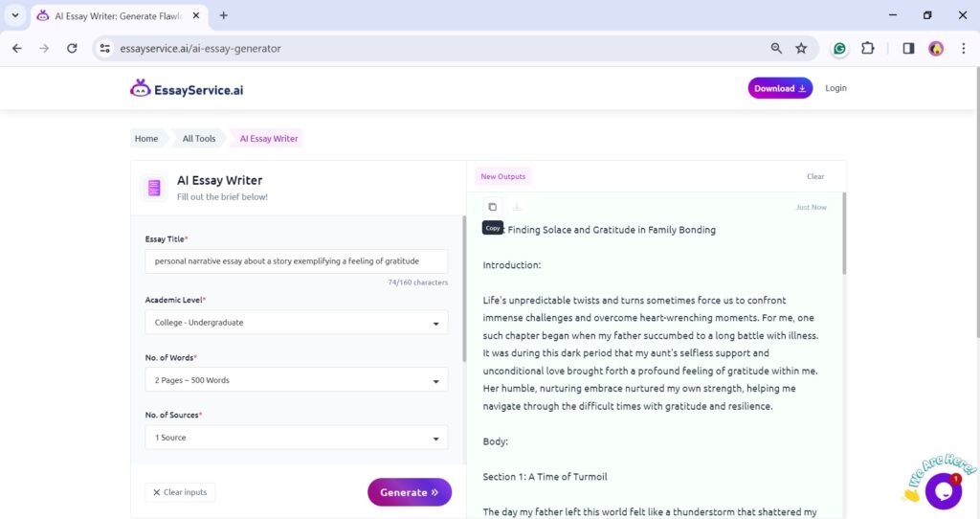Open the chat support bubble
The height and width of the screenshot is (519, 980).
(x=943, y=491)
